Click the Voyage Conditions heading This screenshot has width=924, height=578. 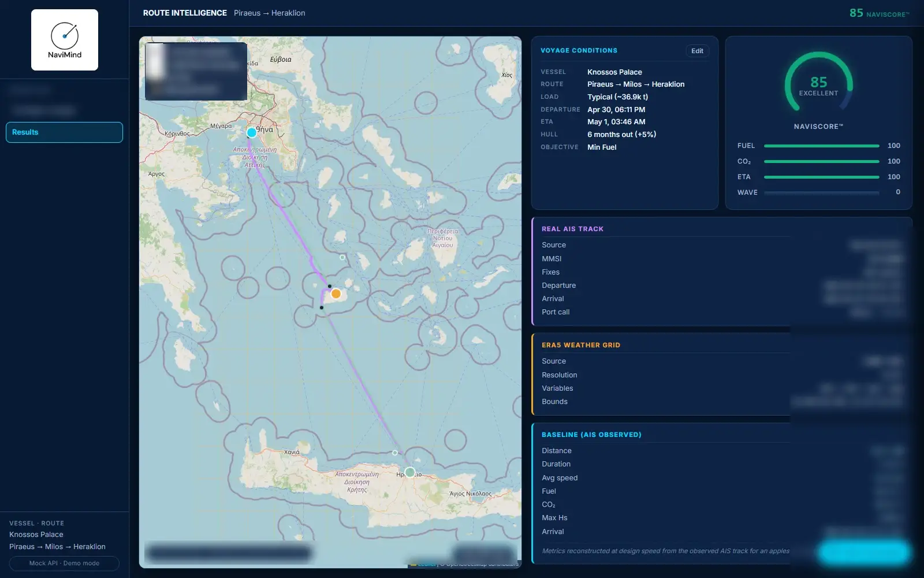click(579, 51)
